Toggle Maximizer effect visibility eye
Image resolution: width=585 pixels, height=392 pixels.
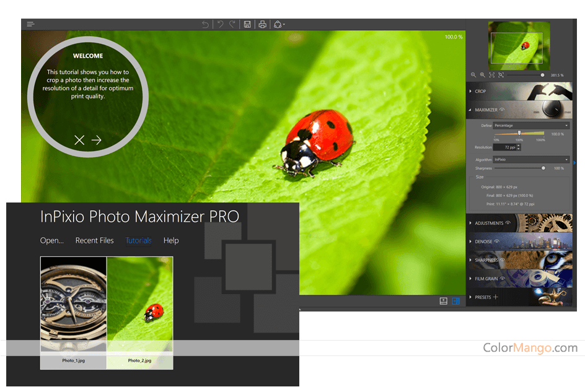point(502,110)
